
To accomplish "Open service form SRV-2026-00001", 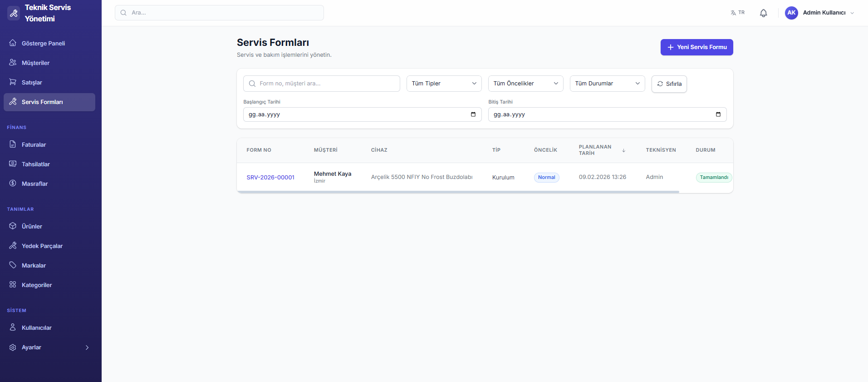I will coord(270,178).
